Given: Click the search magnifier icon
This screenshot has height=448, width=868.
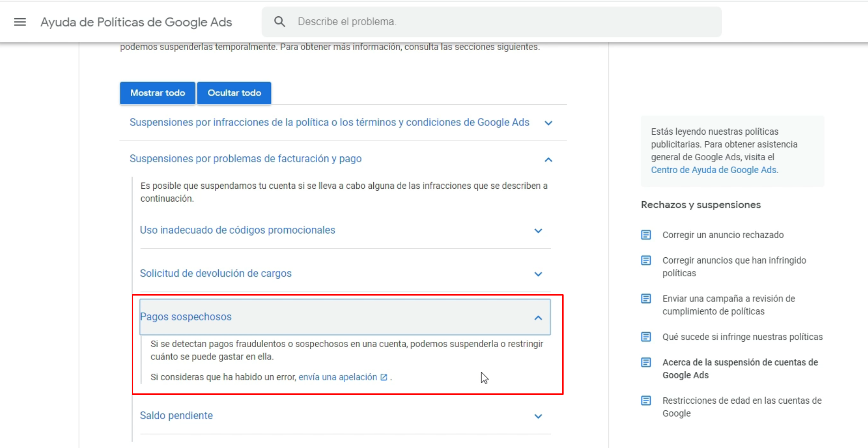Looking at the screenshot, I should click(280, 22).
